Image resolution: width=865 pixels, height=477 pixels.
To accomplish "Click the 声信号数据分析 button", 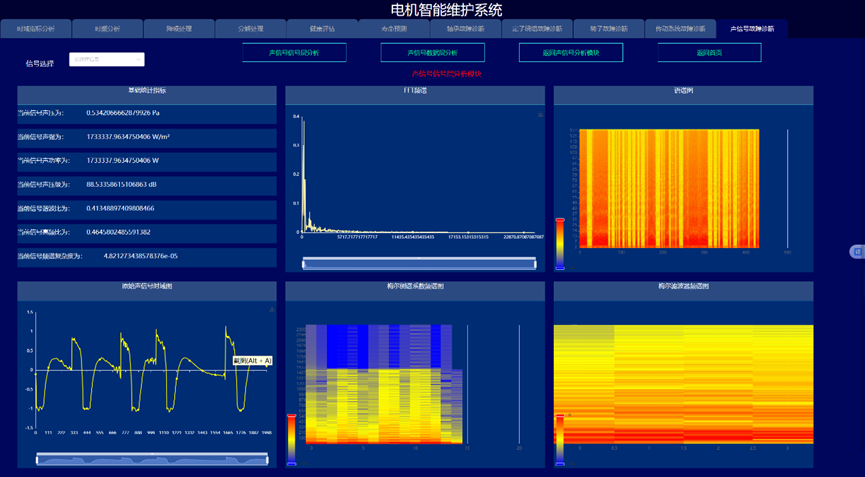I will 432,53.
